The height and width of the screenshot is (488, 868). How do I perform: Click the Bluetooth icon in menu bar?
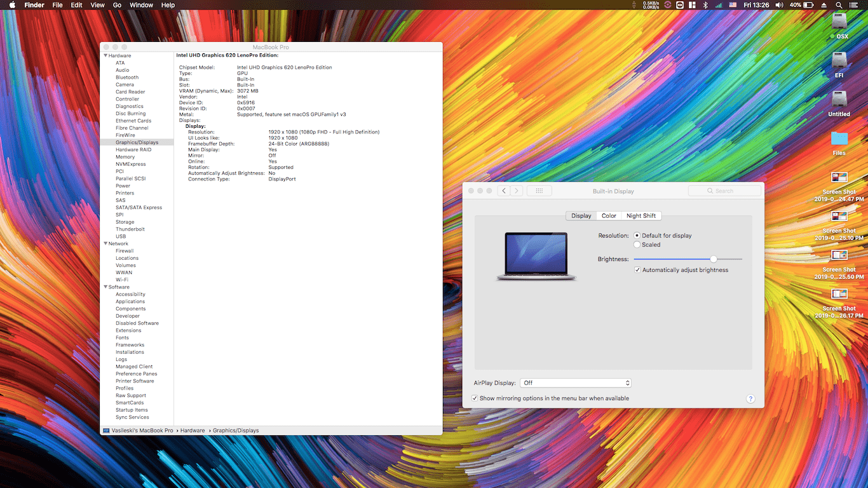(705, 5)
